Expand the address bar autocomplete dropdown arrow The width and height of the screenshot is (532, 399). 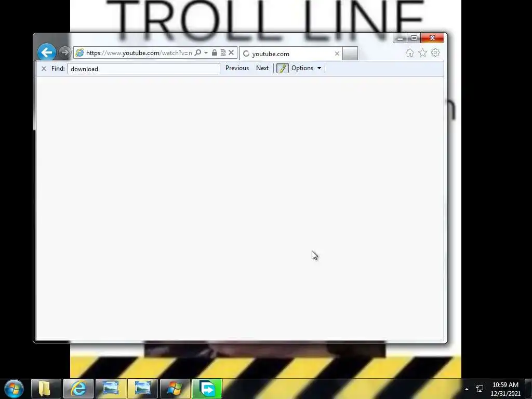pyautogui.click(x=206, y=53)
